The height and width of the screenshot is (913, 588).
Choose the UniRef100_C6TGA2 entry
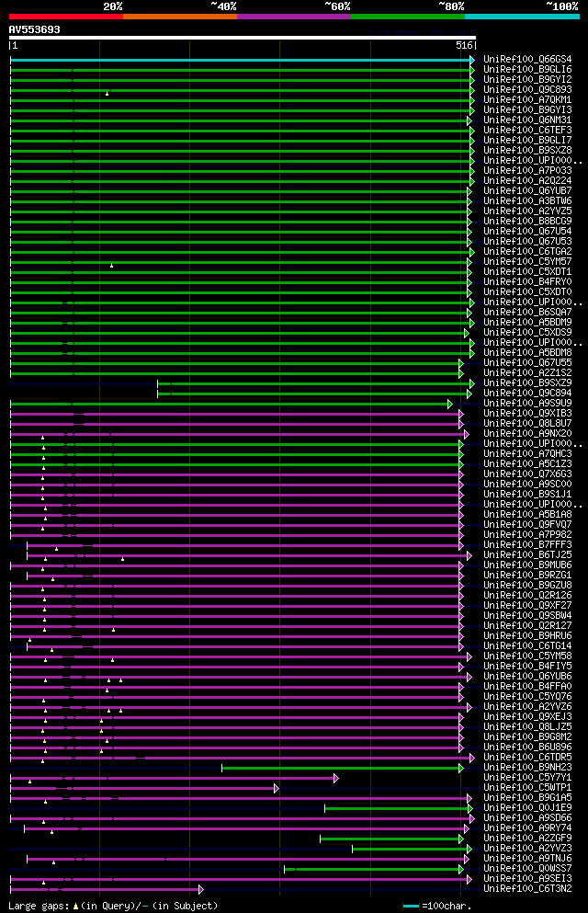click(527, 252)
